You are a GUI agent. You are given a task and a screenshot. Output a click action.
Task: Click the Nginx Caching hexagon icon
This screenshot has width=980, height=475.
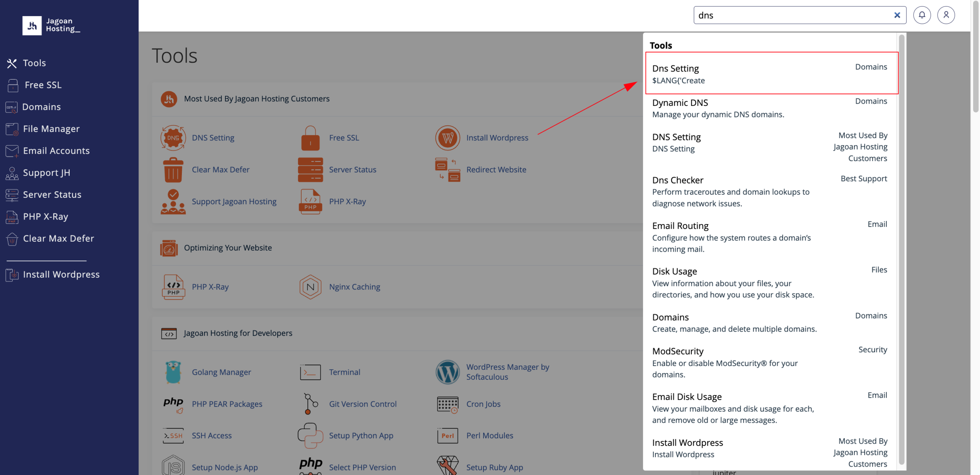(x=310, y=287)
